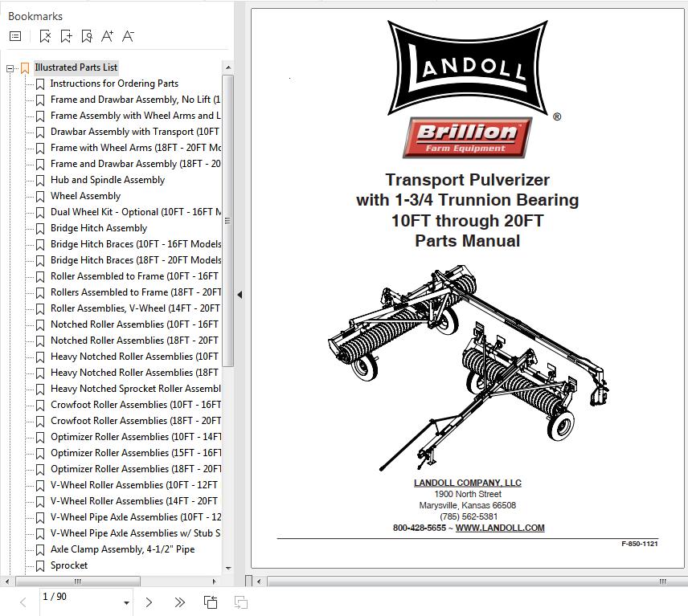Screen dimensions: 688x616
Task: Click the document horizontal scrollbar thumb
Action: click(476, 581)
